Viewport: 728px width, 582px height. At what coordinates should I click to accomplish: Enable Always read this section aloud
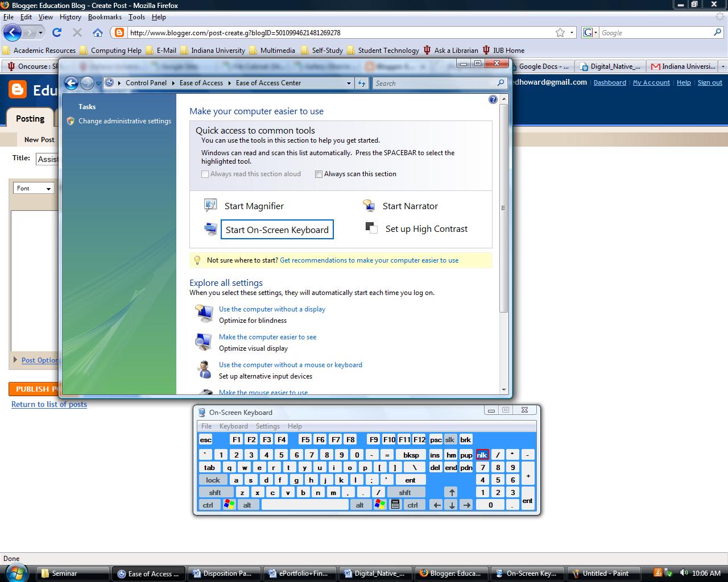tap(205, 174)
